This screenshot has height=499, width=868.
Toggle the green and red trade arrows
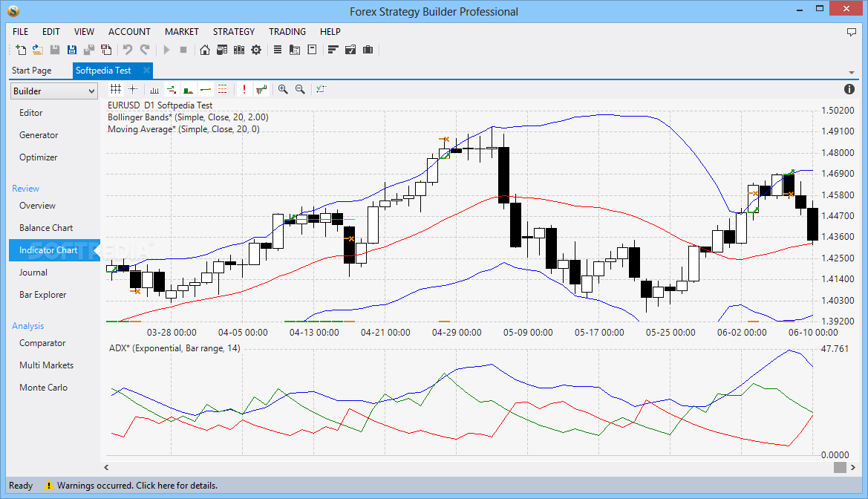coord(172,89)
